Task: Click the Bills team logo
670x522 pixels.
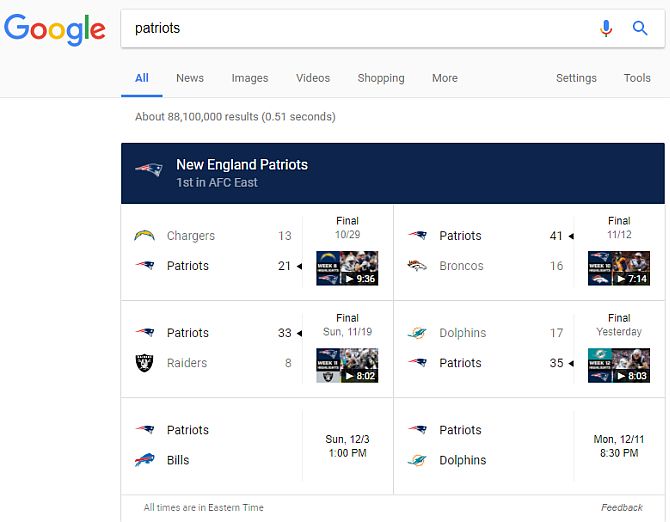Action: pos(144,460)
